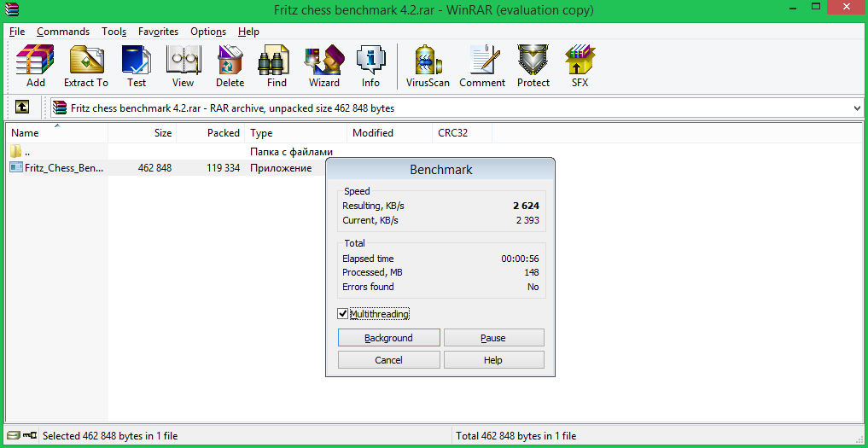Screen dimensions: 868x448
Task: Open the Tools menu
Action: coord(114,32)
